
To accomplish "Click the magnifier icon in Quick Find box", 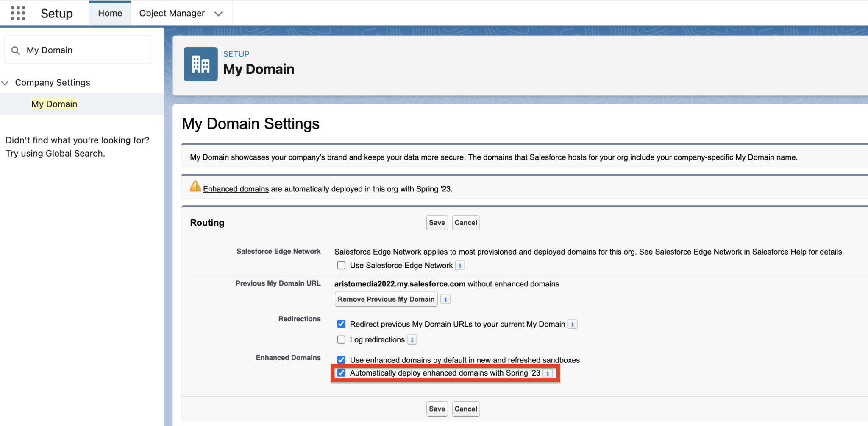I will tap(16, 50).
